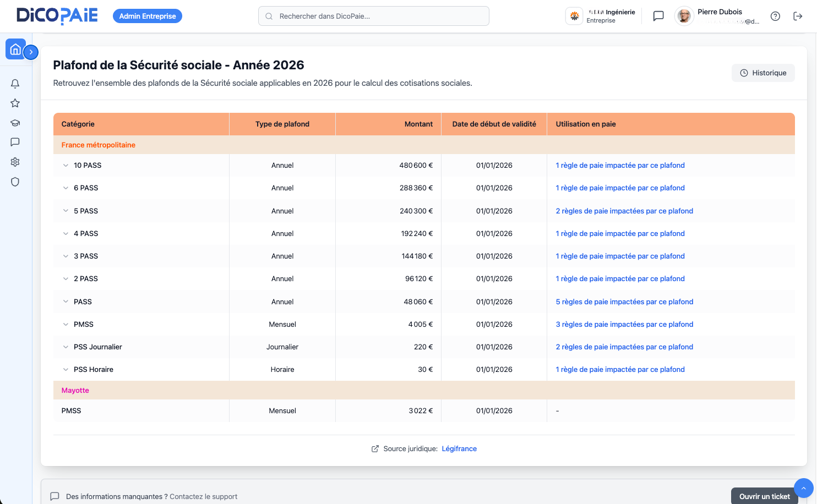Click the shield icon in sidebar
Screen dimensions: 817x504
15,182
